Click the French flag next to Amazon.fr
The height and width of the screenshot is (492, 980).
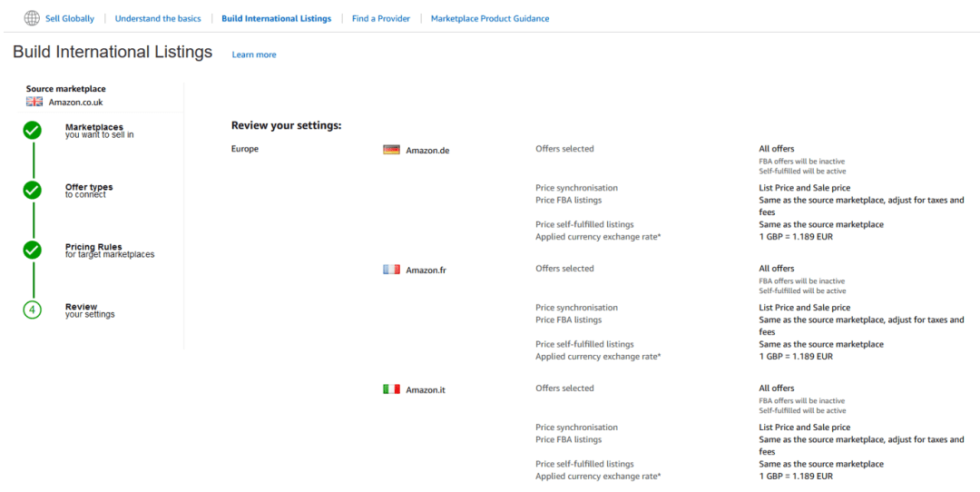391,270
